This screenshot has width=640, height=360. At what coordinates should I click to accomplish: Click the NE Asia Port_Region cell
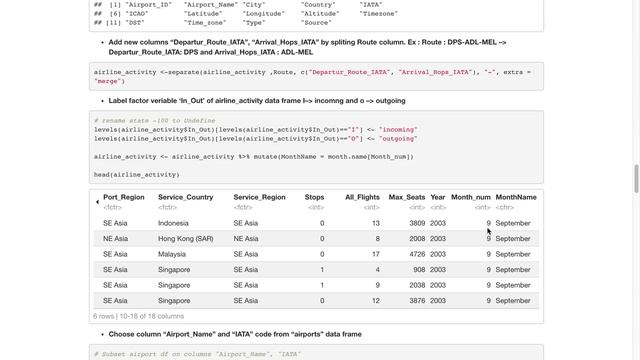pos(116,239)
